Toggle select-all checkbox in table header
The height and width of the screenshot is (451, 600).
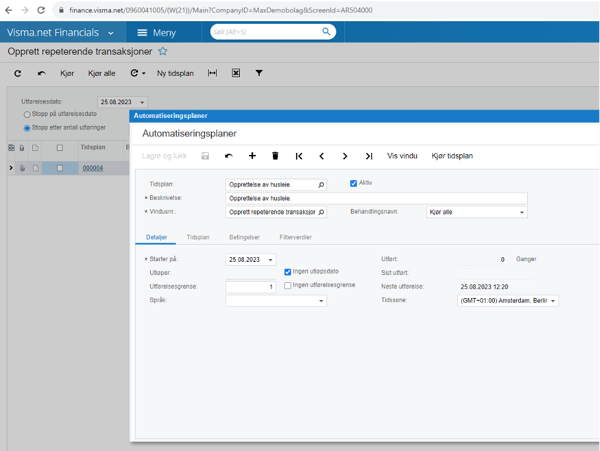coord(60,148)
